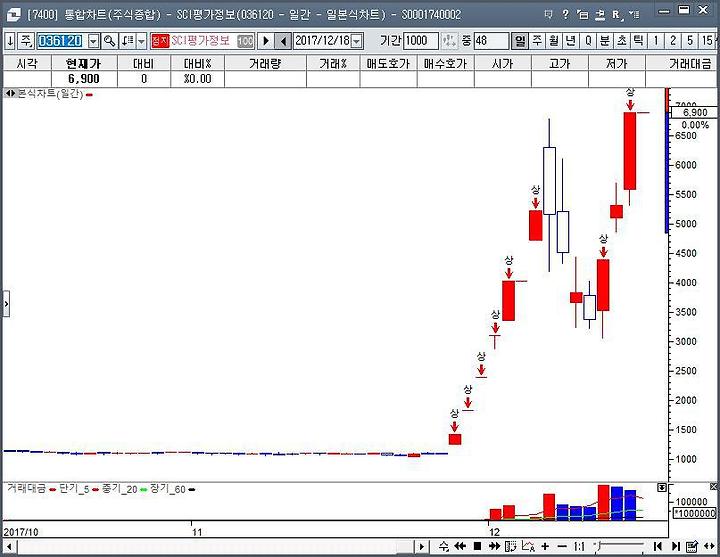Screen dimensions: 720x557
Task: Jump to chart end skip-last icon
Action: 675,546
